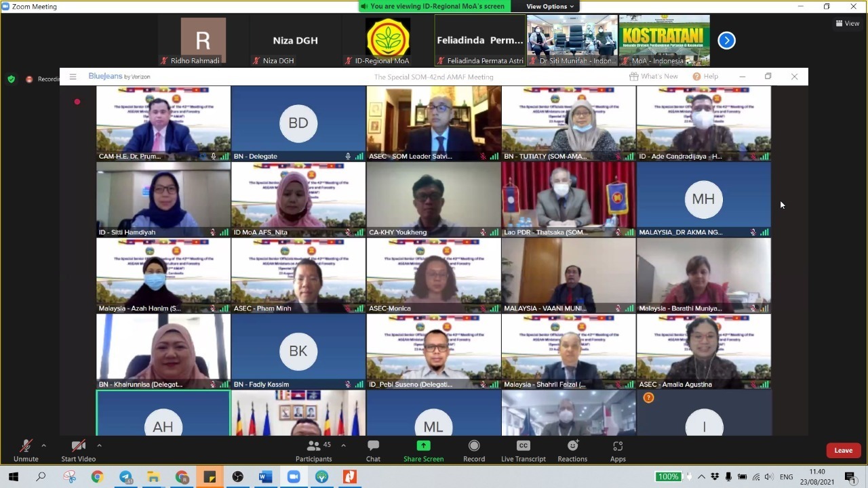Toggle Start Video camera button

(x=78, y=446)
